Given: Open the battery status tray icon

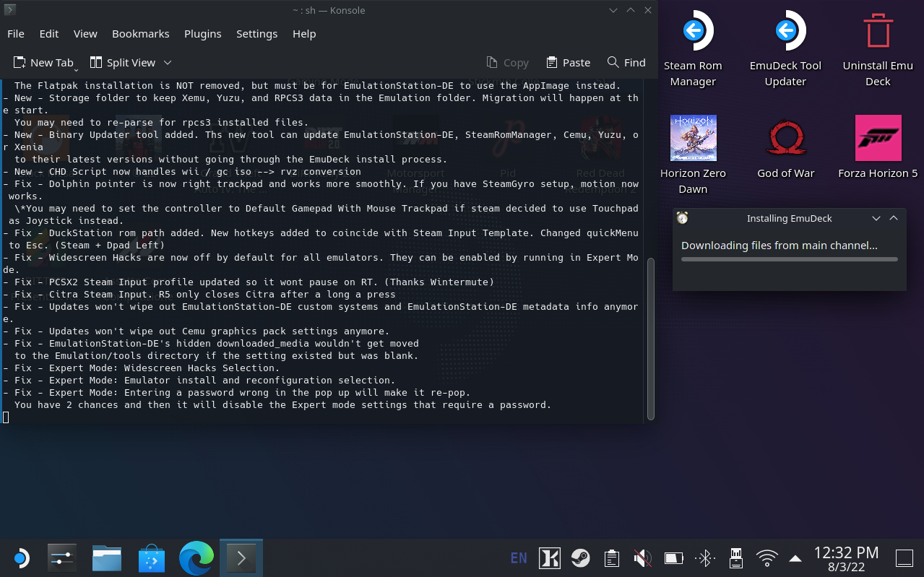Looking at the screenshot, I should point(673,558).
